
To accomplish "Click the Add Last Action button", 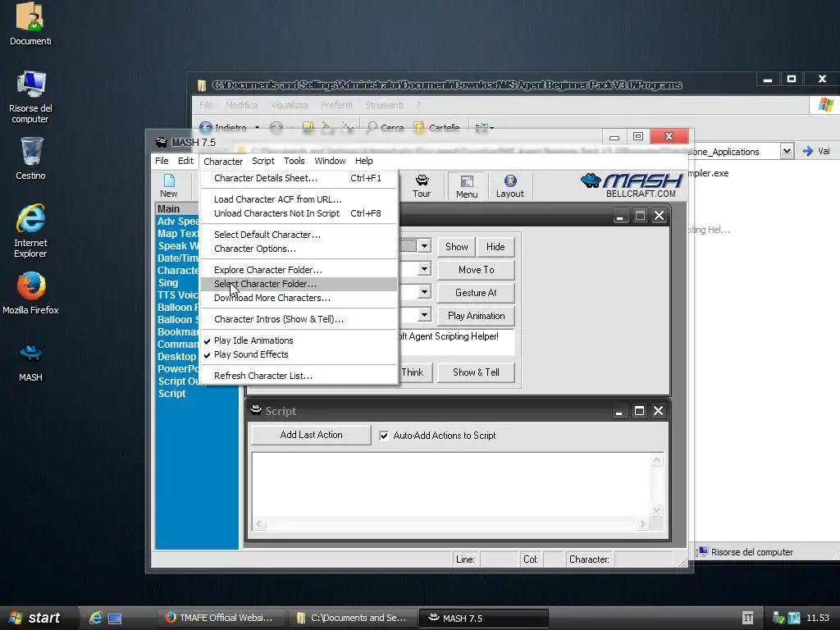I will (311, 435).
